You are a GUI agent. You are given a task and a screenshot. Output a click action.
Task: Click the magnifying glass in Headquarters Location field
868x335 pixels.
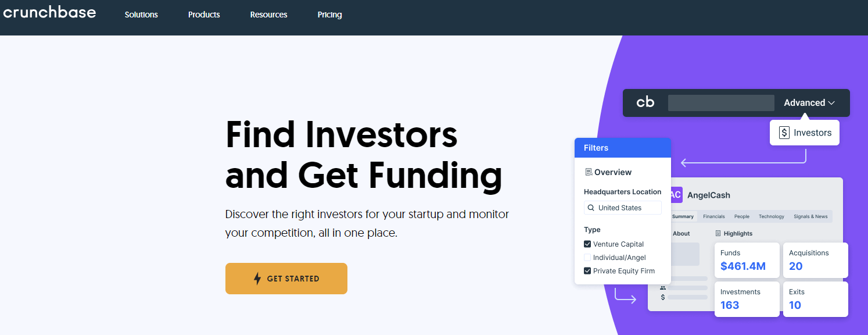pyautogui.click(x=591, y=208)
